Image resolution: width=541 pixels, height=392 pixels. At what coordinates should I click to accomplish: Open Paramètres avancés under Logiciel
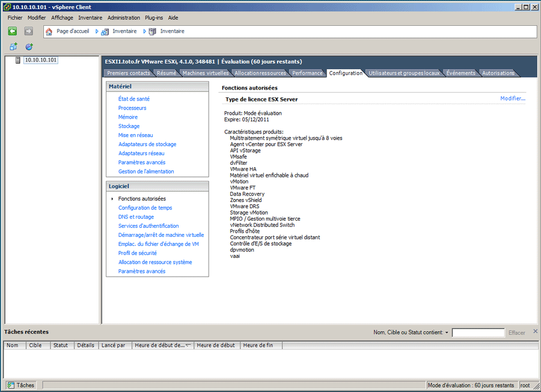tap(141, 271)
